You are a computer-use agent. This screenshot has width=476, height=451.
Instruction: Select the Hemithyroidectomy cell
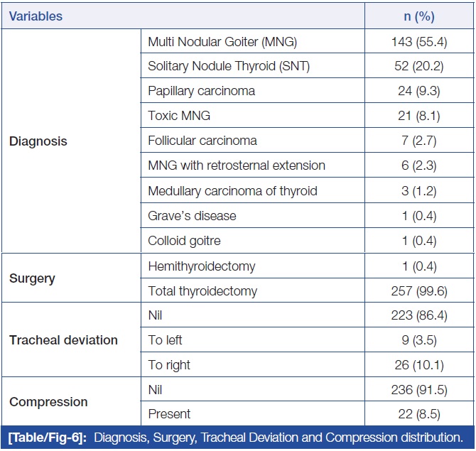point(202,266)
